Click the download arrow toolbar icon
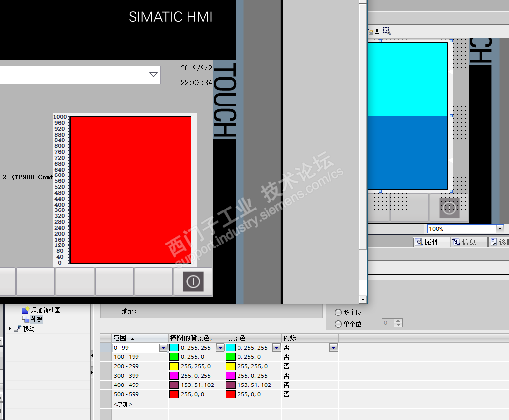This screenshot has height=420, width=509. [x=377, y=32]
